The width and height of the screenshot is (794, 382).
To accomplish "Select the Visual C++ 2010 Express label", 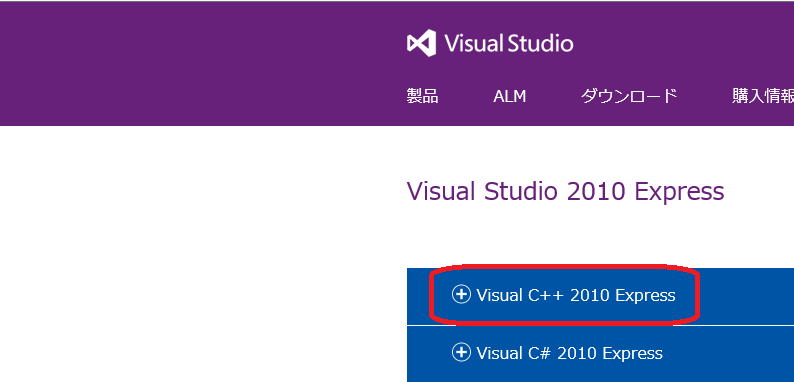I will (576, 295).
